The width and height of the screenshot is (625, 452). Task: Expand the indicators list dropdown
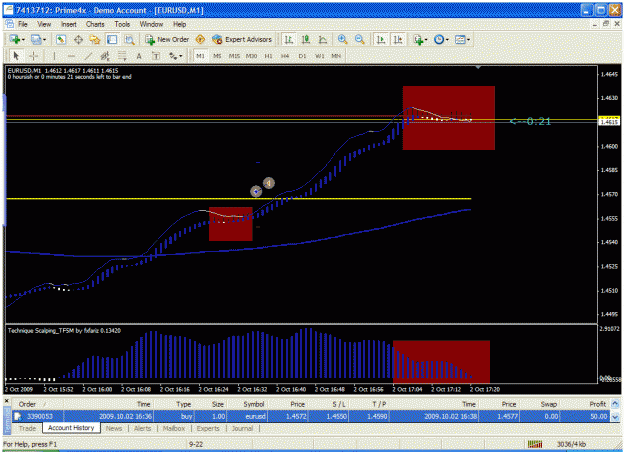tap(421, 39)
